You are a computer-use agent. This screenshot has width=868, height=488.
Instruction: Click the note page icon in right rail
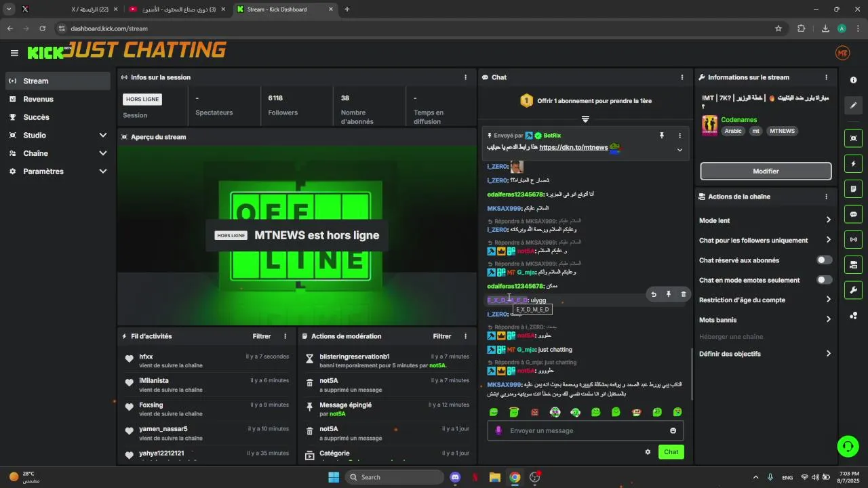(x=853, y=188)
